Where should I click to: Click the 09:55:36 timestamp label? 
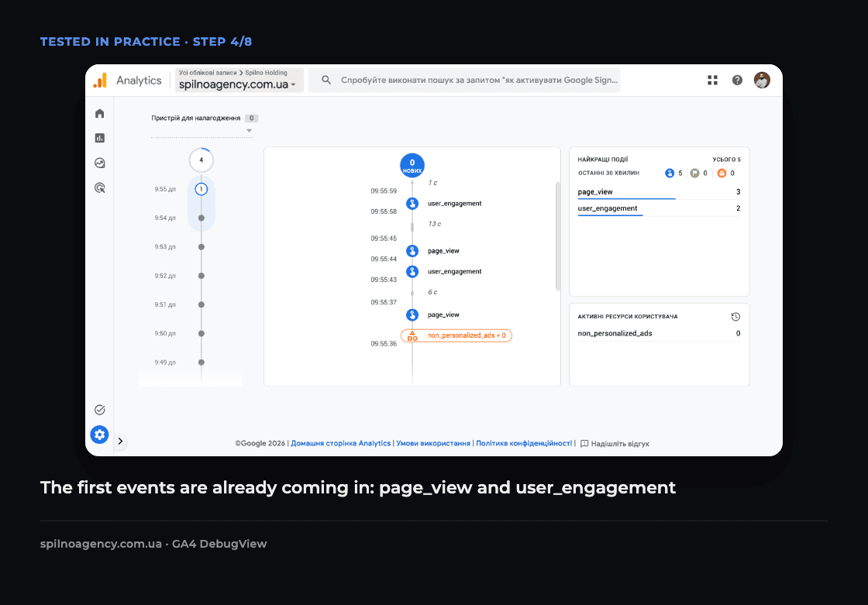(x=384, y=344)
